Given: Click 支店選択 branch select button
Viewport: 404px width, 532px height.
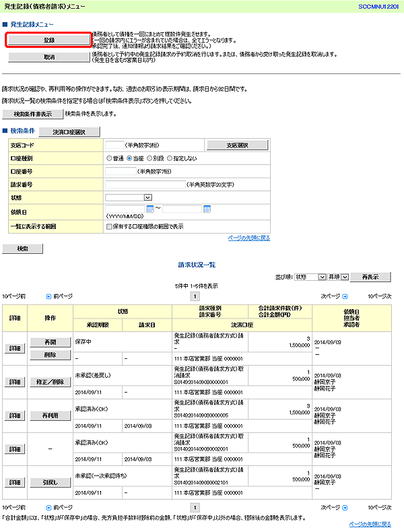Looking at the screenshot, I should coord(238,145).
